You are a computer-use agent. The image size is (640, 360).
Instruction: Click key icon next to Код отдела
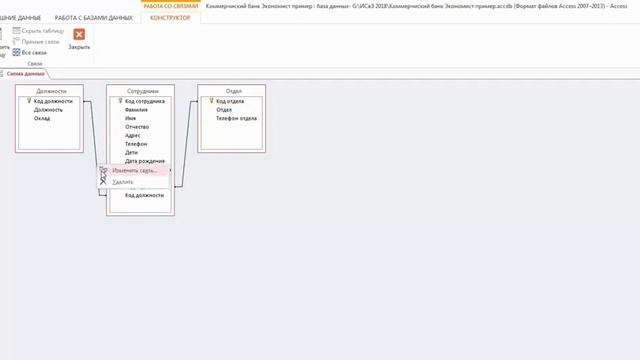point(211,101)
